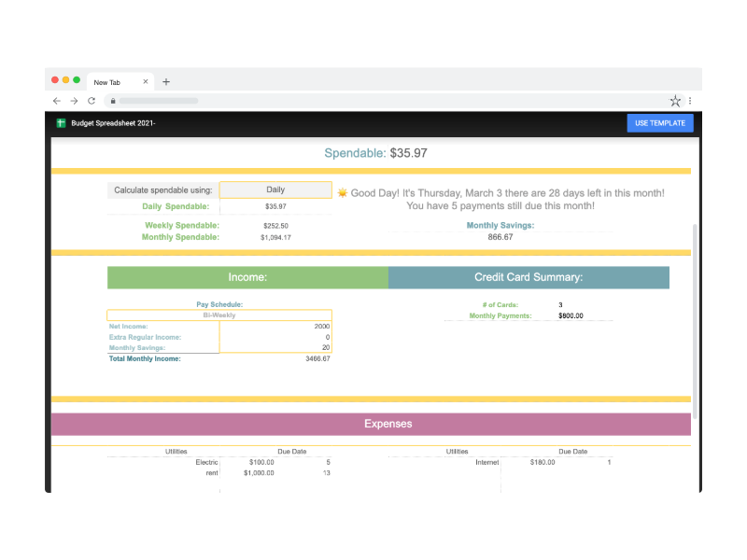747x560 pixels.
Task: Click the Good Day greeting message
Action: pos(507,193)
